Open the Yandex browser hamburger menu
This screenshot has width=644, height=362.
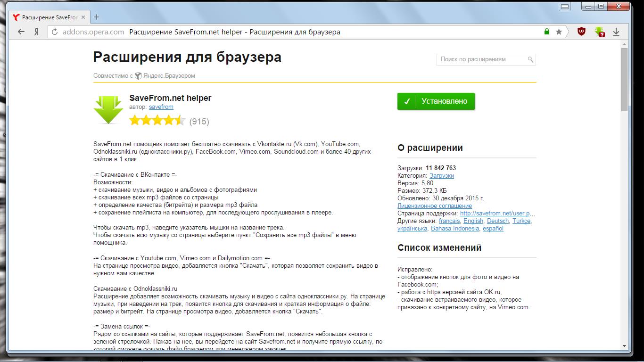[x=565, y=7]
